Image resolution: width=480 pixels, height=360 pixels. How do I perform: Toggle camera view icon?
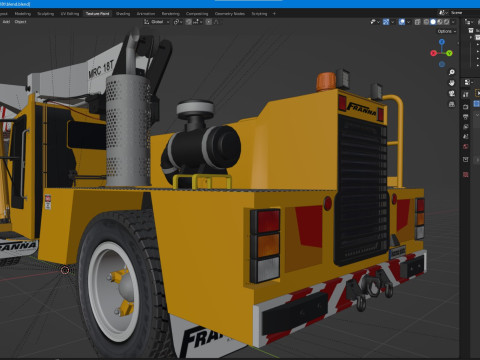452,94
